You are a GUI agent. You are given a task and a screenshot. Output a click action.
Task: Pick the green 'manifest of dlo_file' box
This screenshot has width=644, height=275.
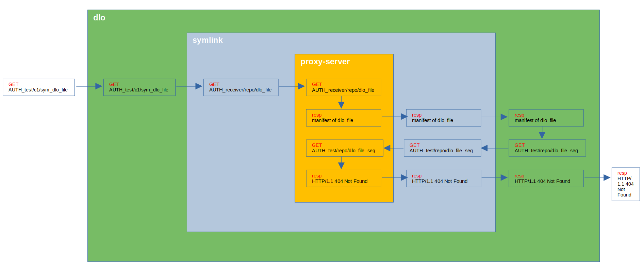coord(546,118)
